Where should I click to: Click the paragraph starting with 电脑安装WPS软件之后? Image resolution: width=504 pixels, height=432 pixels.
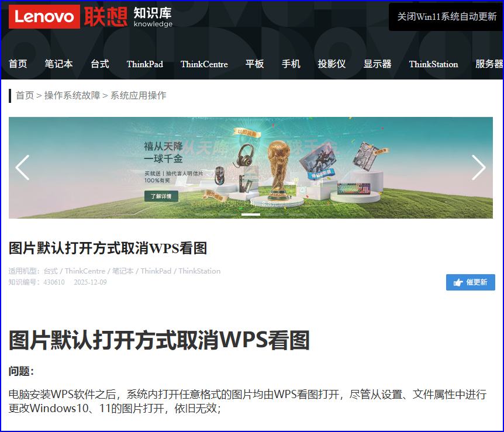[x=247, y=401]
